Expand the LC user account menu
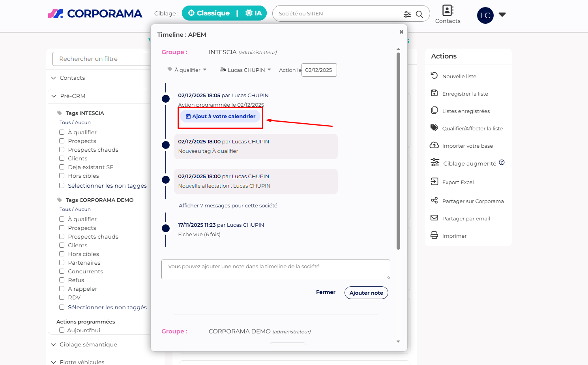Screen dimensions: 588x365 pos(502,15)
